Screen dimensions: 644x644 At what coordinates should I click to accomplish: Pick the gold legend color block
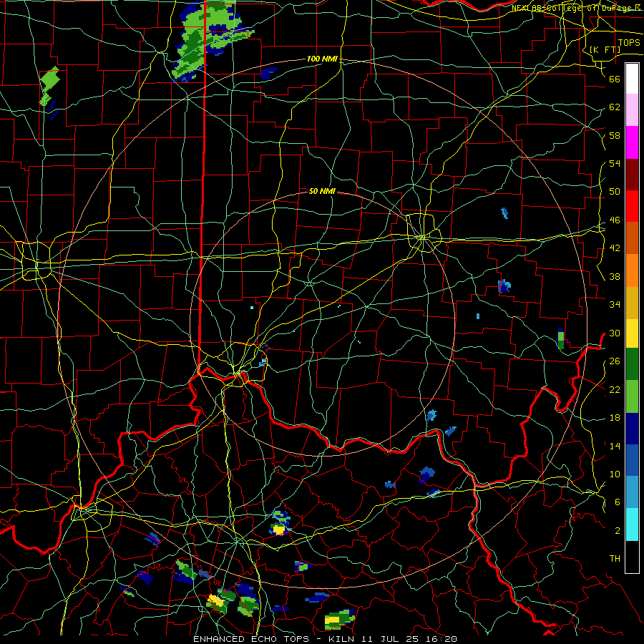pyautogui.click(x=632, y=303)
